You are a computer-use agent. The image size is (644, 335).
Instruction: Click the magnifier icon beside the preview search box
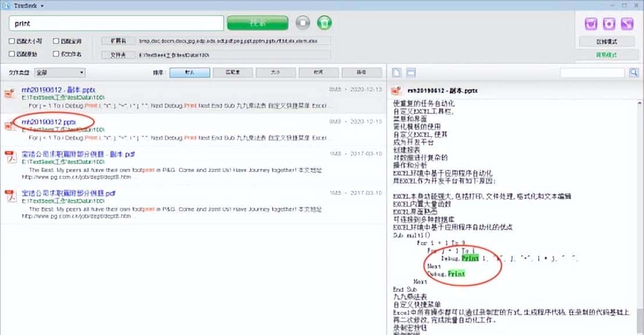(x=634, y=72)
